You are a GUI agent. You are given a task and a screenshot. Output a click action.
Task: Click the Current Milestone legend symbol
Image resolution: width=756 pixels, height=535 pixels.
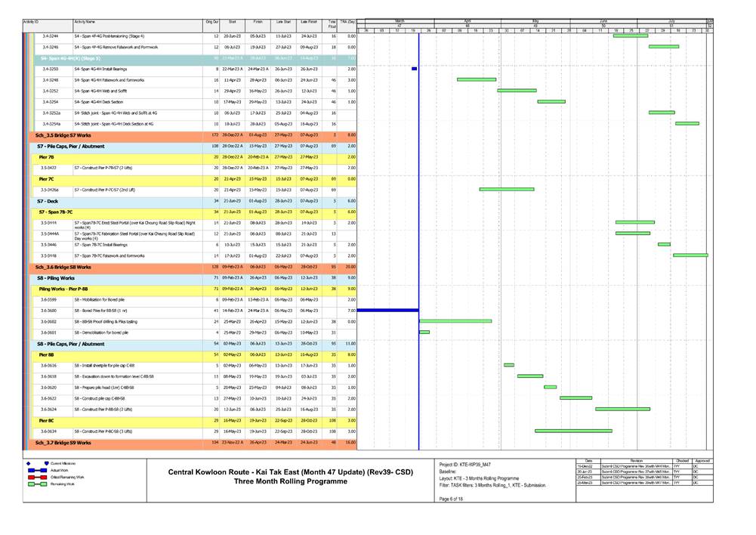pos(46,462)
